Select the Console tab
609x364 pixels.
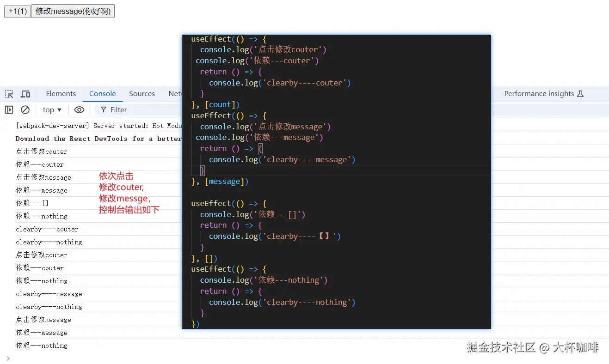click(102, 94)
